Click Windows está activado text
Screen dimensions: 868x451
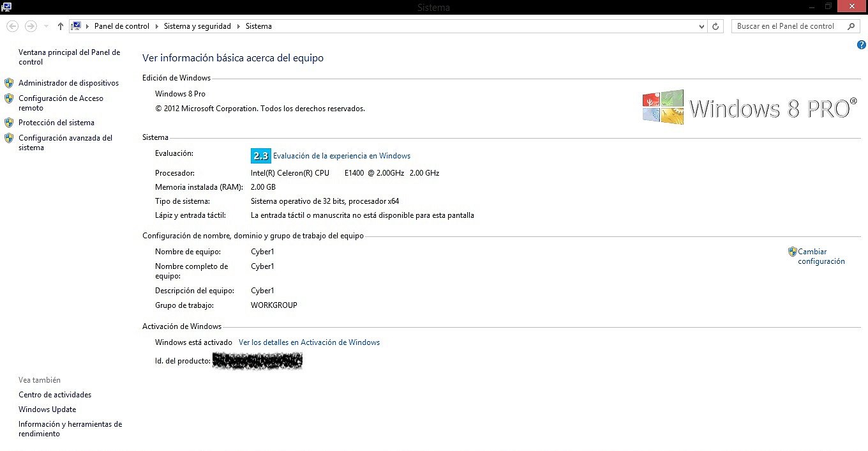pyautogui.click(x=193, y=342)
